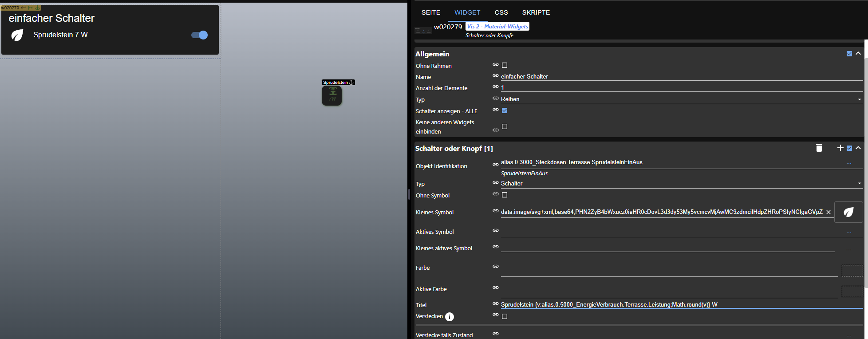The height and width of the screenshot is (339, 868).
Task: Open info icon next to Verstecken
Action: point(450,317)
